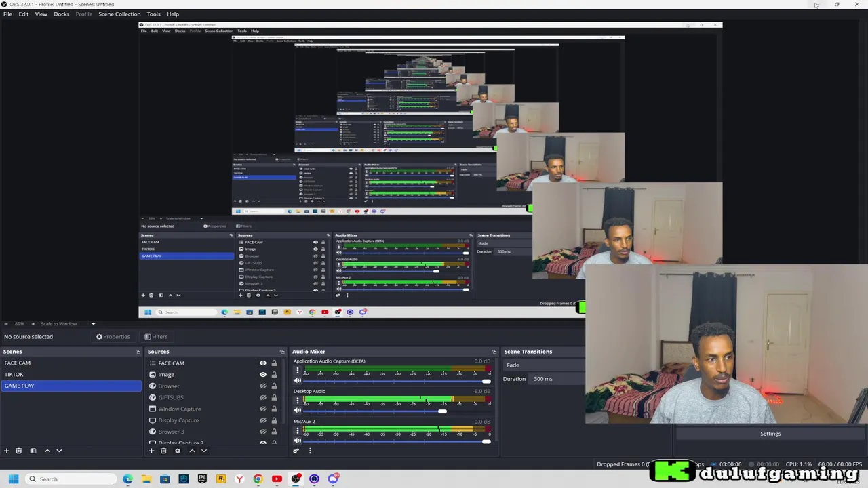The height and width of the screenshot is (488, 868).
Task: Mute Desktop Audio speaker icon
Action: point(297,411)
